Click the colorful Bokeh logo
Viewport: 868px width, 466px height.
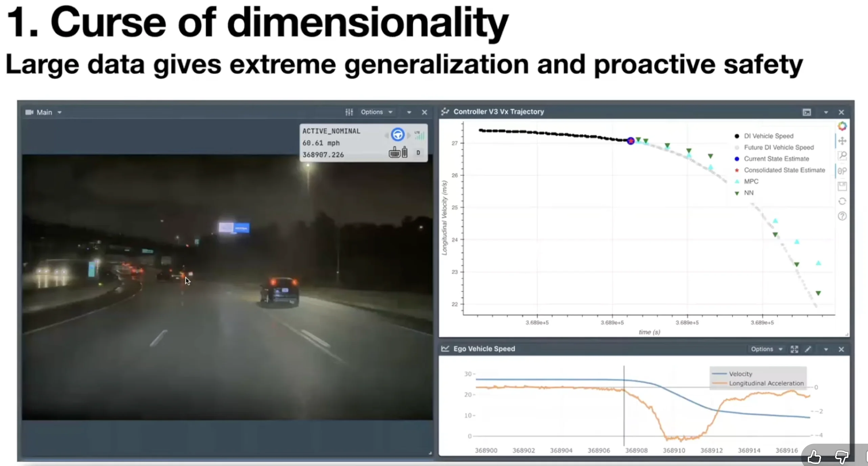(x=842, y=126)
